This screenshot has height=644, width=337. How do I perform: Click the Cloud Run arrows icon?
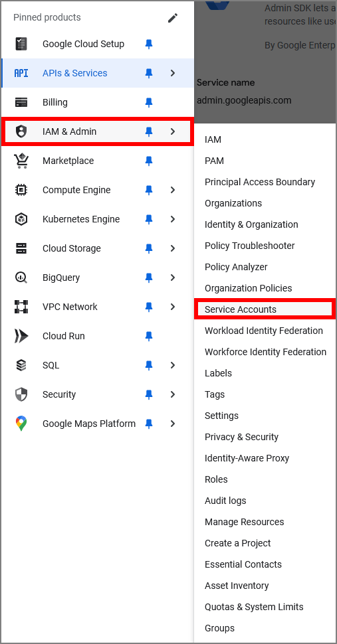point(21,336)
